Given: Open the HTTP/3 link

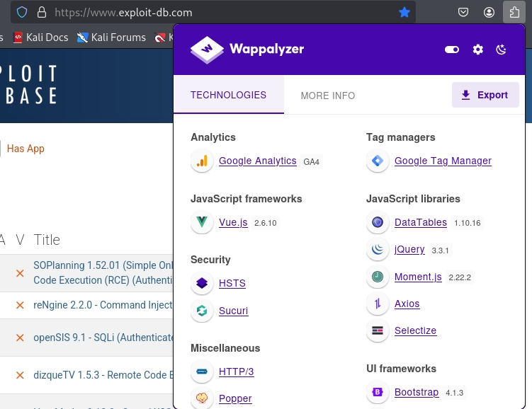Looking at the screenshot, I should coord(236,371).
